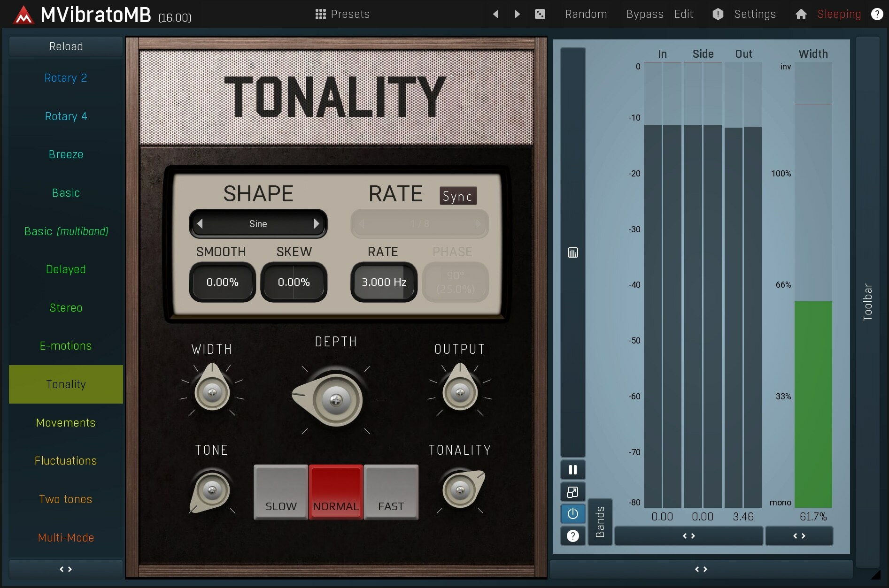
Task: Click previous preset arrow
Action: point(495,14)
